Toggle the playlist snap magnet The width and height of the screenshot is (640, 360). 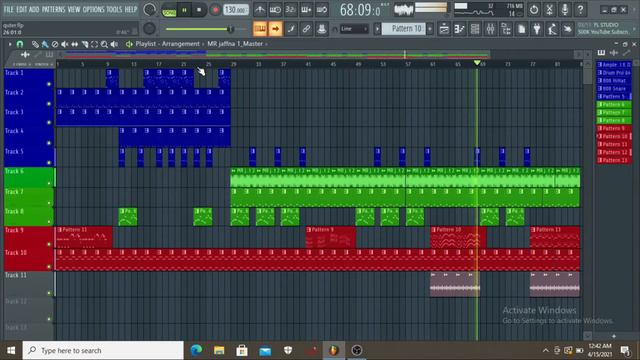tap(20, 44)
